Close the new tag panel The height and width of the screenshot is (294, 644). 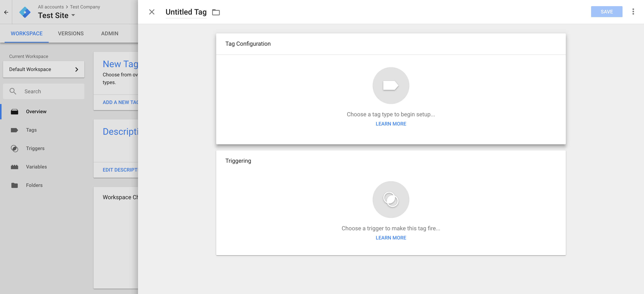(152, 12)
